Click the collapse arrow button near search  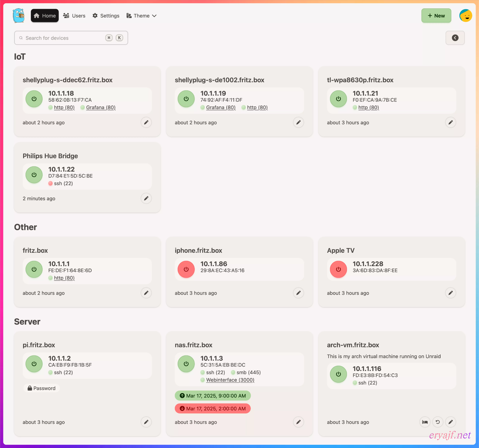point(455,38)
